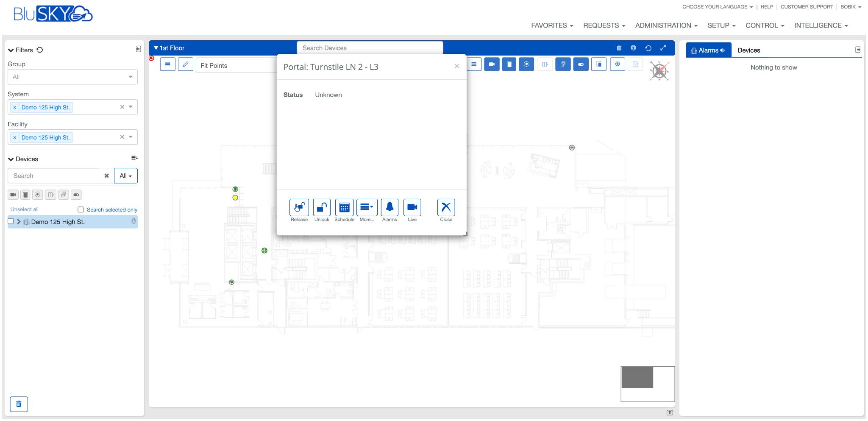Screen dimensions: 868x421
Task: Toggle the relay output filter icon
Action: [x=76, y=194]
